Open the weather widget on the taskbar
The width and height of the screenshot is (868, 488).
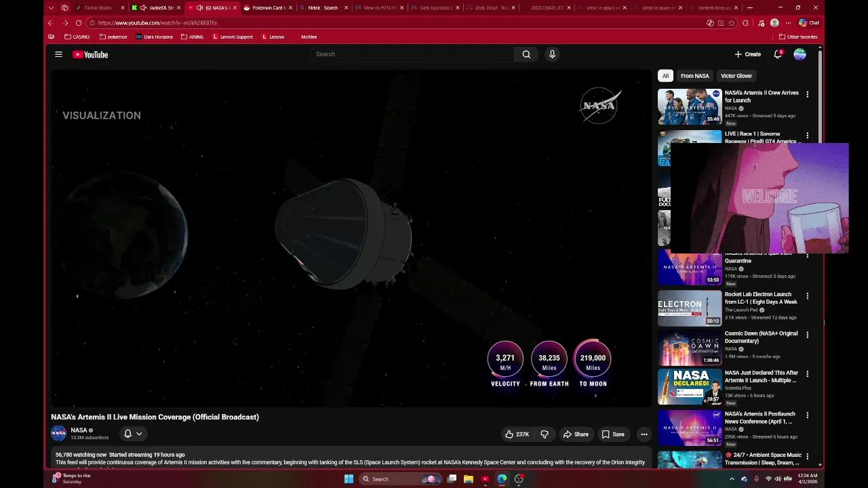(x=71, y=479)
